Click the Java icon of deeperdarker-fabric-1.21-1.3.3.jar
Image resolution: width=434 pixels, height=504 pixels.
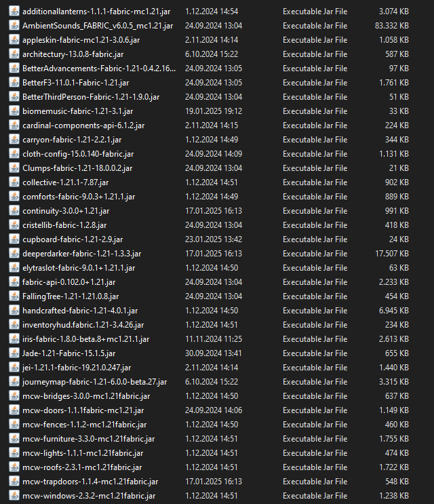pyautogui.click(x=14, y=254)
